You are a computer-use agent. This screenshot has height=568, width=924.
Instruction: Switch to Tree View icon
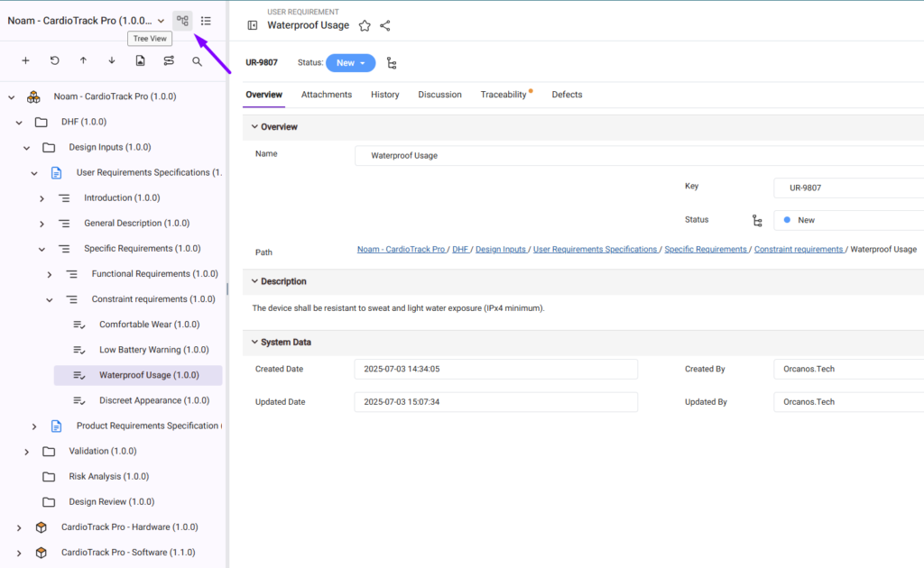pyautogui.click(x=183, y=21)
